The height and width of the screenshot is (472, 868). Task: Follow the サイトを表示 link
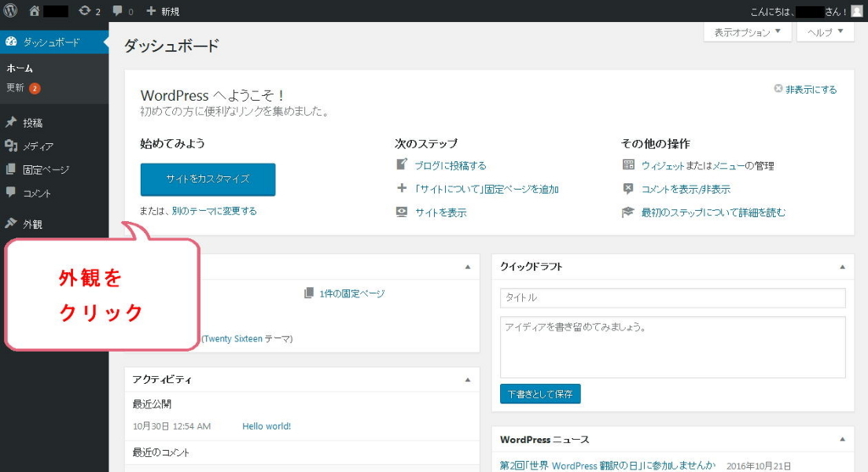tap(441, 213)
